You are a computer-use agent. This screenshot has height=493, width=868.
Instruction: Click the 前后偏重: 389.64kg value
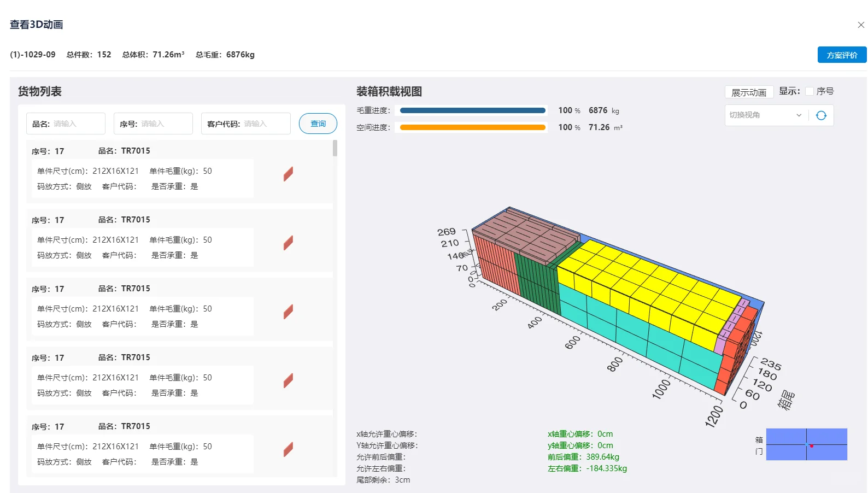coord(583,457)
